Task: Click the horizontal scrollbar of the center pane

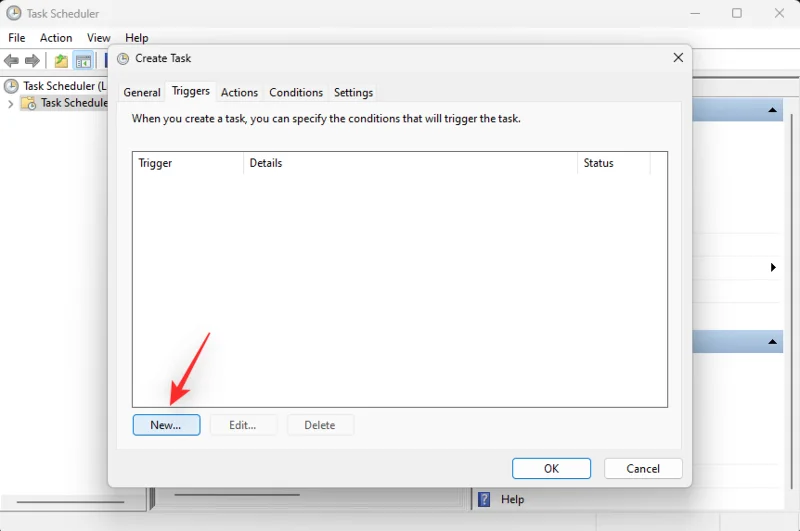Action: click(237, 495)
